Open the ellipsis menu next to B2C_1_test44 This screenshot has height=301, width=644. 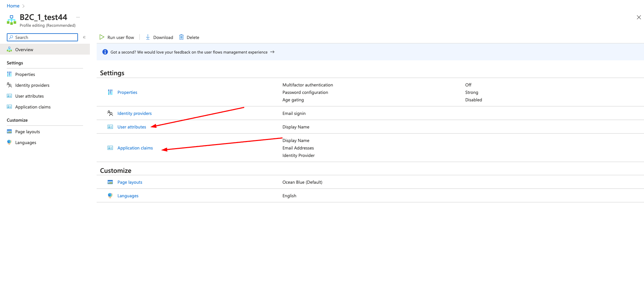click(78, 17)
